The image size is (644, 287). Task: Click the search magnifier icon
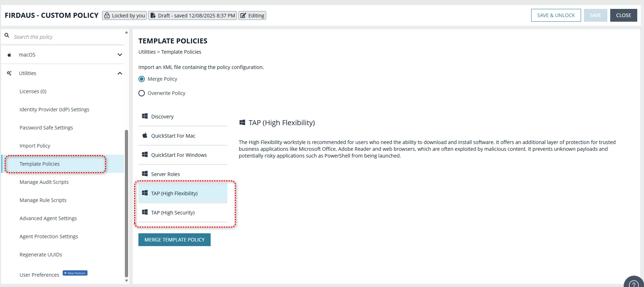tap(7, 36)
